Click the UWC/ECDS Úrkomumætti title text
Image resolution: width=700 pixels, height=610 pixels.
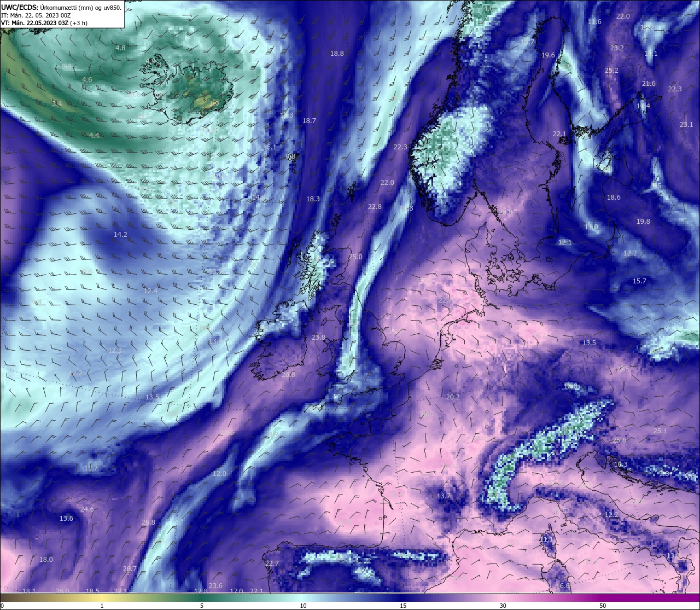pyautogui.click(x=61, y=7)
